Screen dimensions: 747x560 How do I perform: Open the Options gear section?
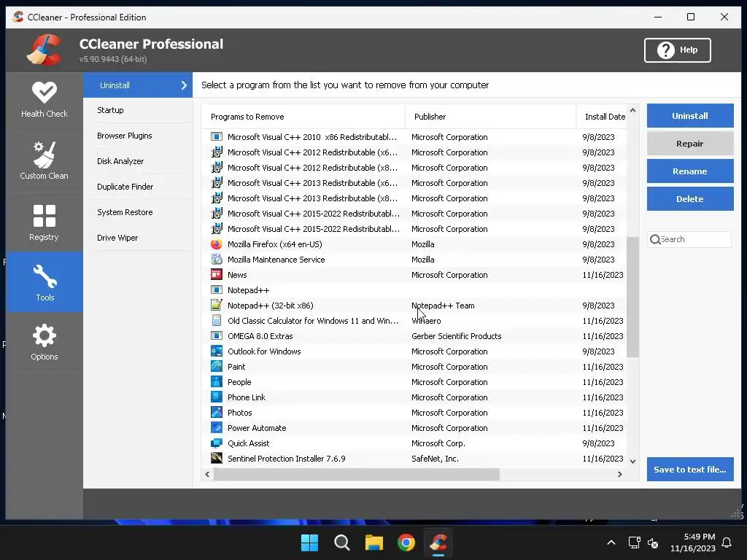point(44,342)
